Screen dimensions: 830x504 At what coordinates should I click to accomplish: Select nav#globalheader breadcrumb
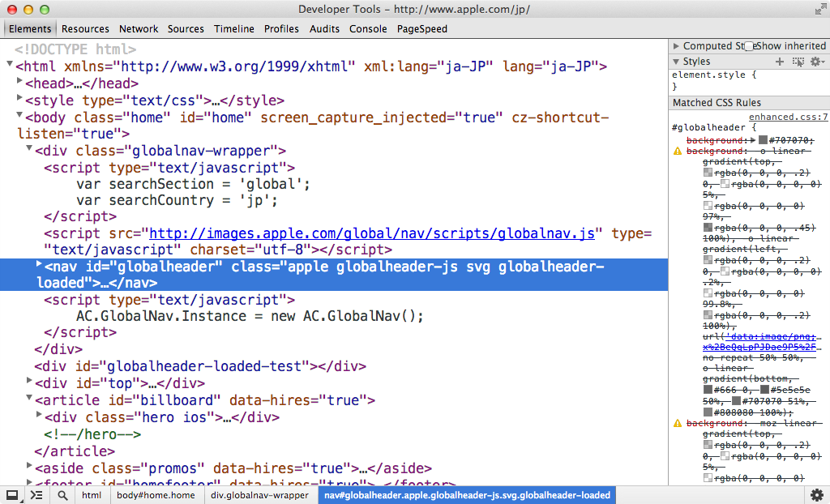[467, 496]
